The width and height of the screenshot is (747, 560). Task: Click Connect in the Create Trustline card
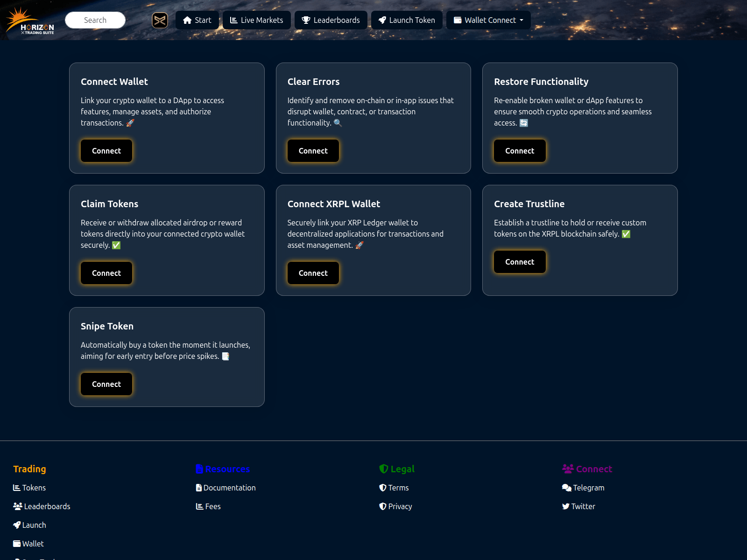click(x=520, y=262)
